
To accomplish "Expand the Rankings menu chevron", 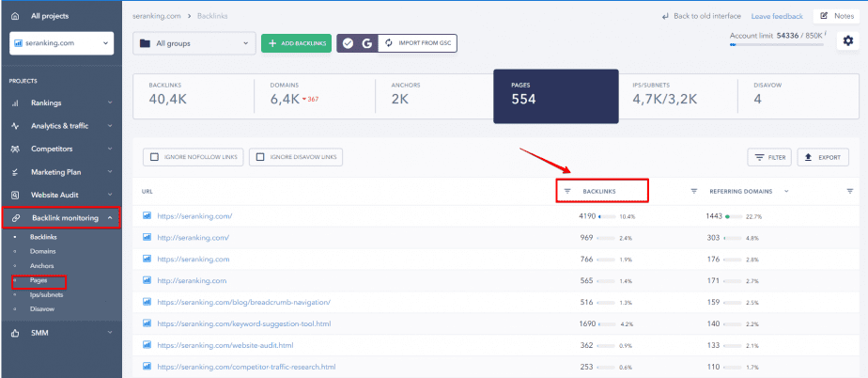I will point(110,103).
